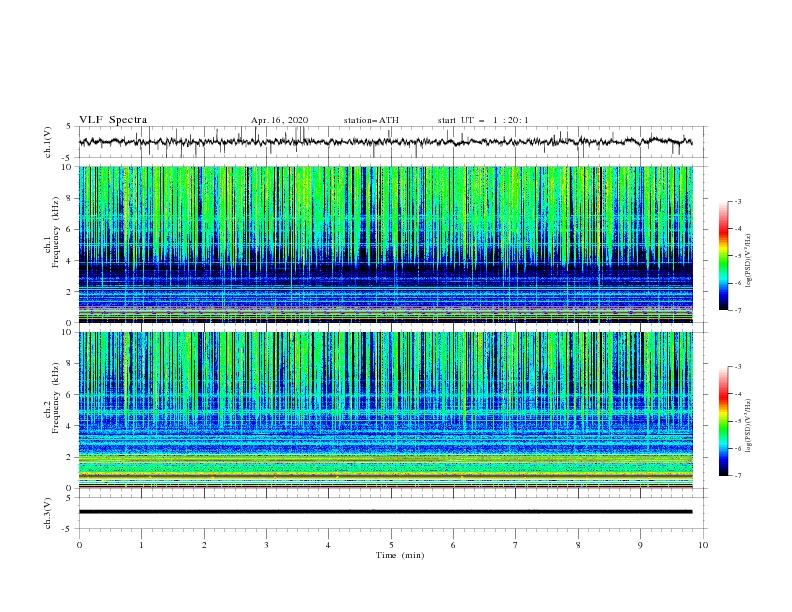Image resolution: width=792 pixels, height=612 pixels.
Task: Click time-axis tick label "7"
Action: tap(516, 545)
